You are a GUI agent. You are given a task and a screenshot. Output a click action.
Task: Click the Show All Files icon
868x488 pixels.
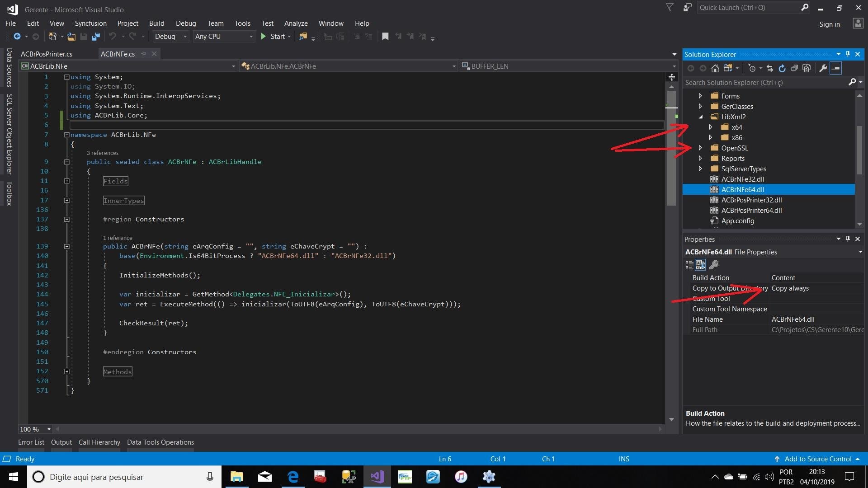click(x=807, y=68)
